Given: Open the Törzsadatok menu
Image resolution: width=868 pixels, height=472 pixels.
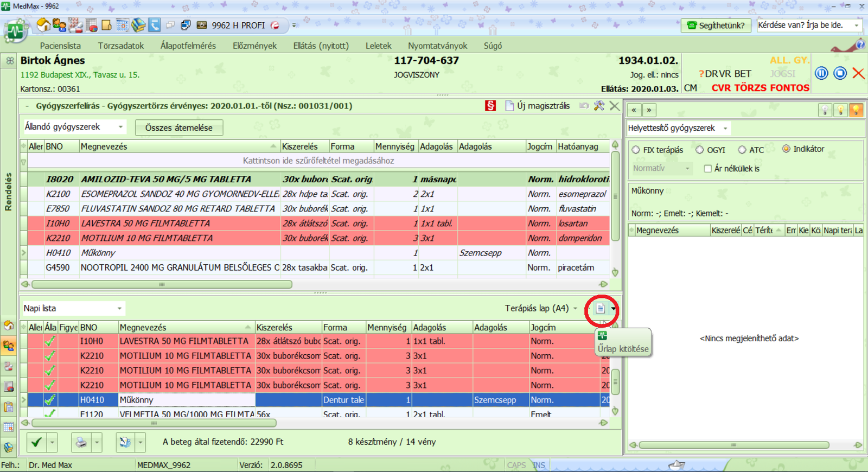Looking at the screenshot, I should point(120,46).
